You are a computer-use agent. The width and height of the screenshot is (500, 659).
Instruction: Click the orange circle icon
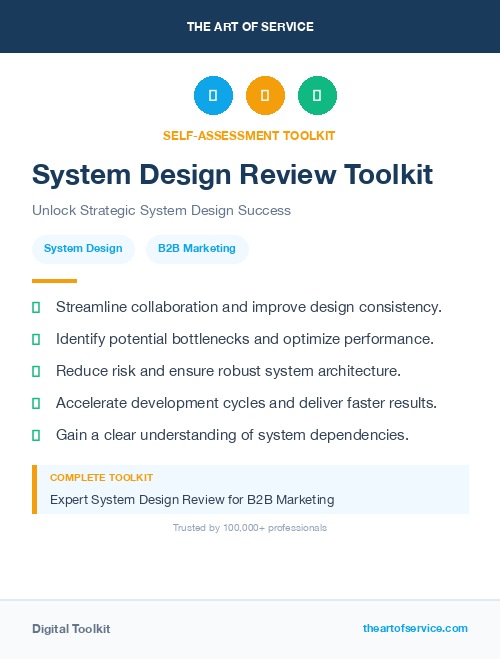pyautogui.click(x=265, y=95)
